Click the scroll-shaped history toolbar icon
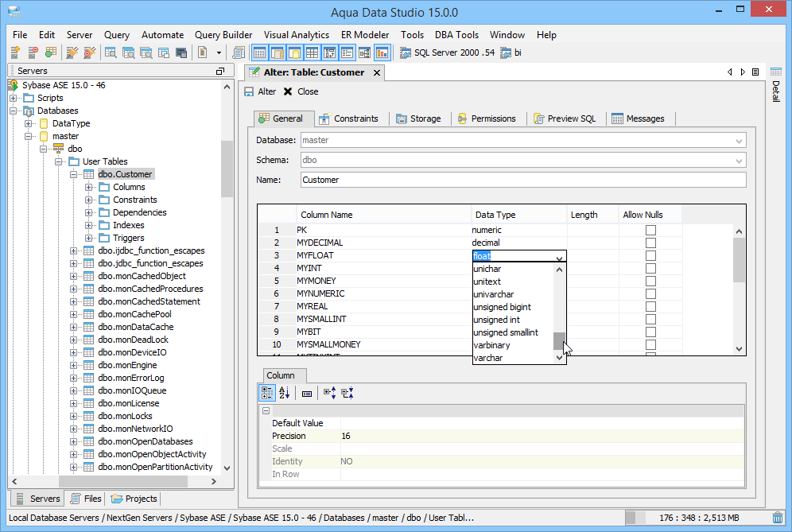The width and height of the screenshot is (792, 532). [x=239, y=52]
